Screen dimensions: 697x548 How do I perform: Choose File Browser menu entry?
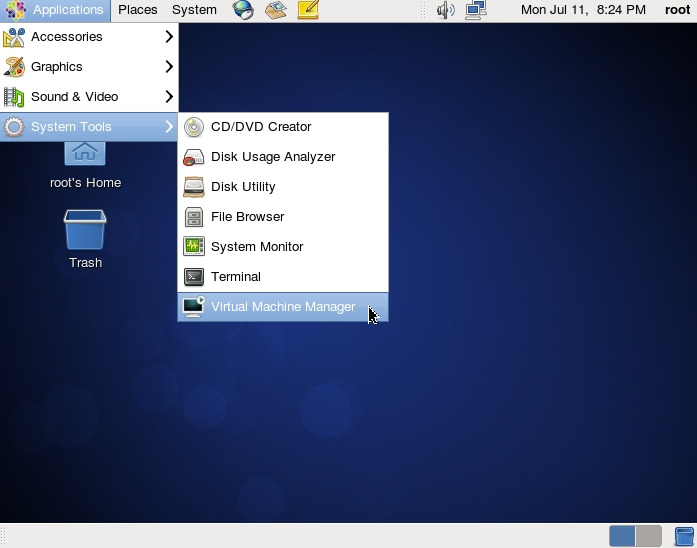coord(283,217)
